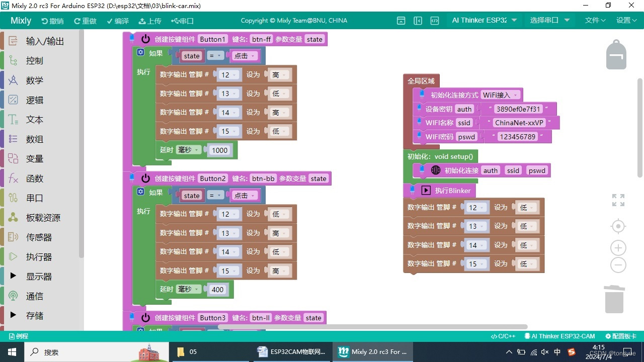Open the 毫秒 unit dropdown beside 1000

click(x=189, y=150)
